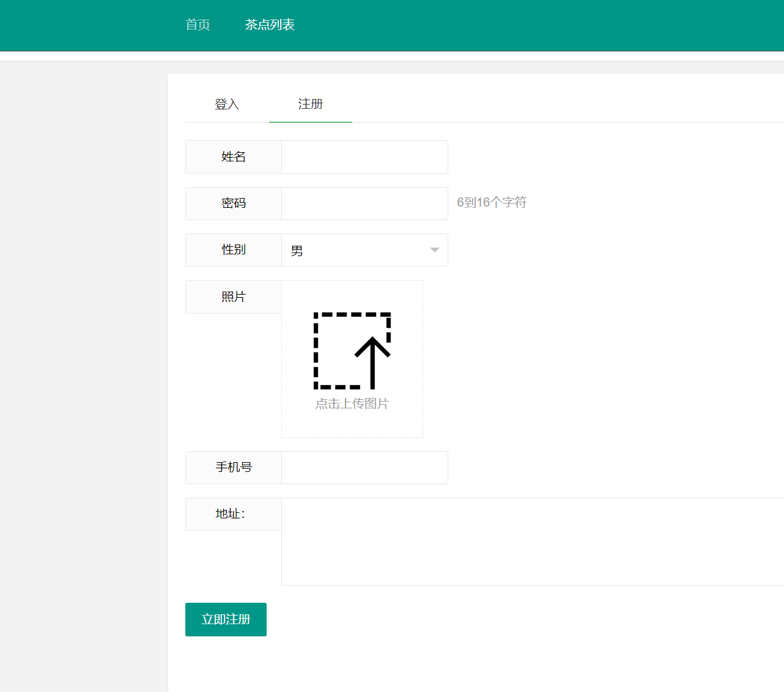Click the gender dropdown arrow icon
Screen dimensions: 784x692
[x=435, y=250]
